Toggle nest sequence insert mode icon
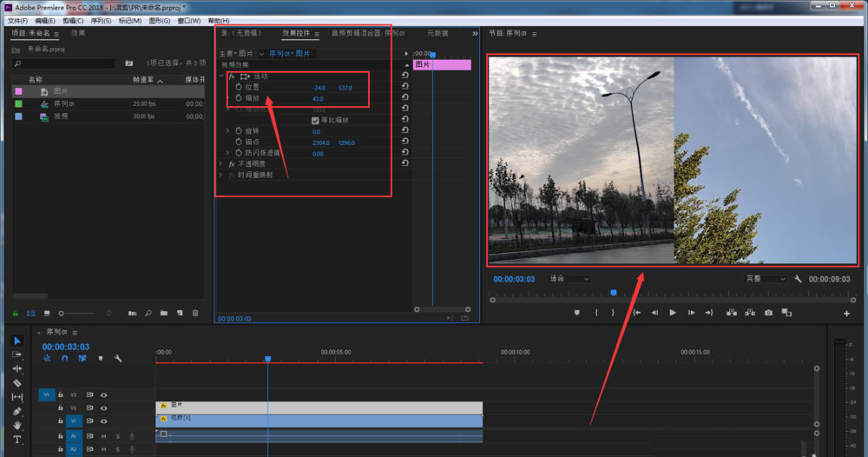The height and width of the screenshot is (457, 868). pyautogui.click(x=47, y=359)
